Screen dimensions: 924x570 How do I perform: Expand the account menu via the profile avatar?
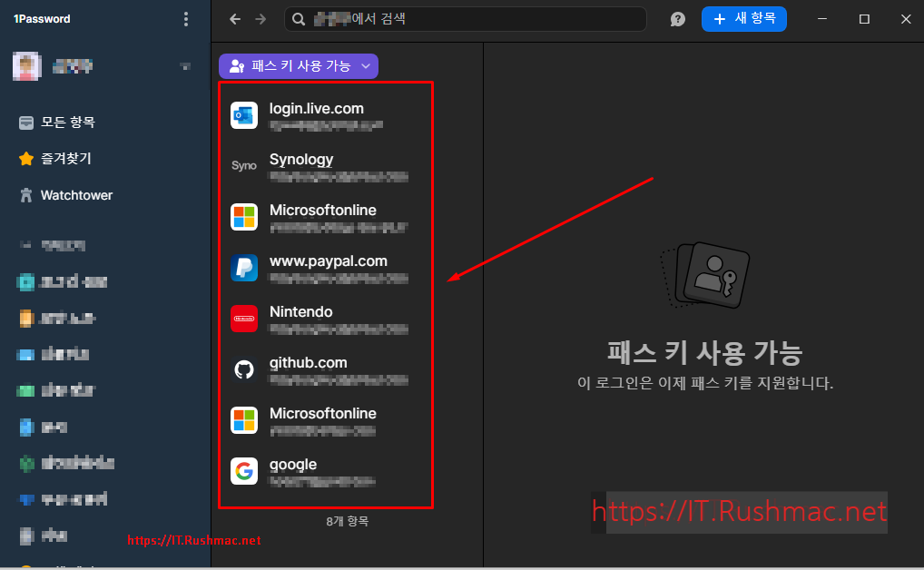click(26, 66)
